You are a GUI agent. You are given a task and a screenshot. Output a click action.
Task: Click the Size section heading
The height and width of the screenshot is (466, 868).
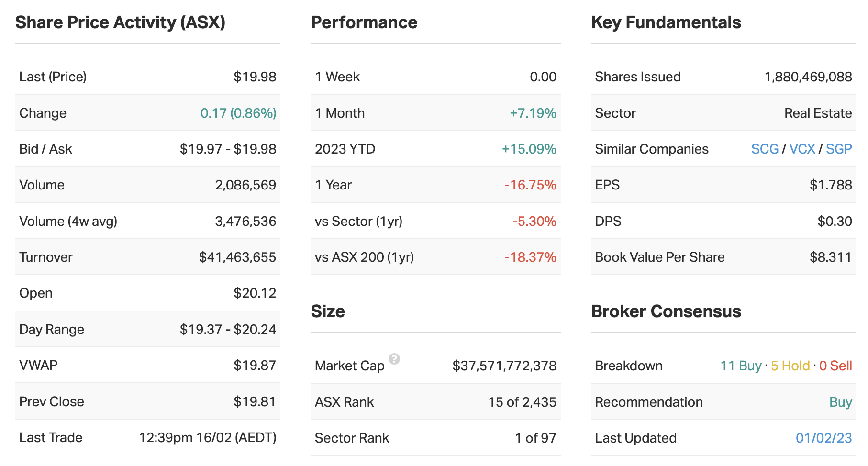coord(328,311)
